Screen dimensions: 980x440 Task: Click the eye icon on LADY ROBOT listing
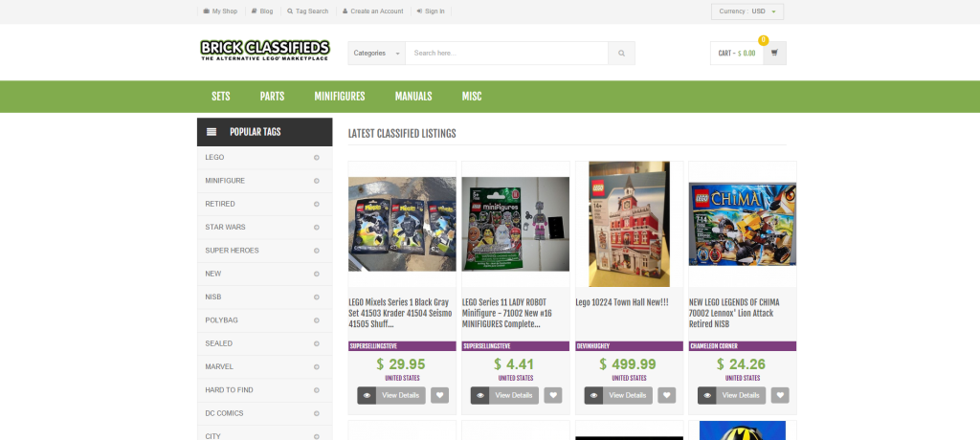click(x=480, y=395)
